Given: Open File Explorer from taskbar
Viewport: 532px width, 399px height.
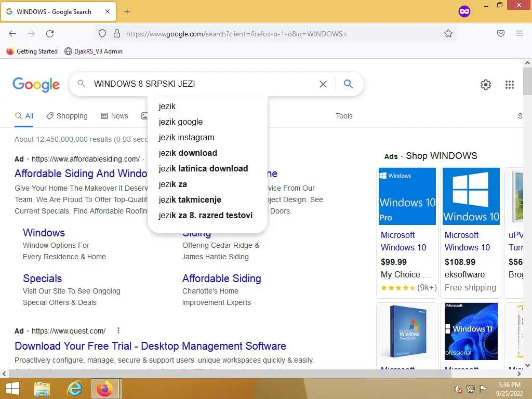Looking at the screenshot, I should point(42,389).
